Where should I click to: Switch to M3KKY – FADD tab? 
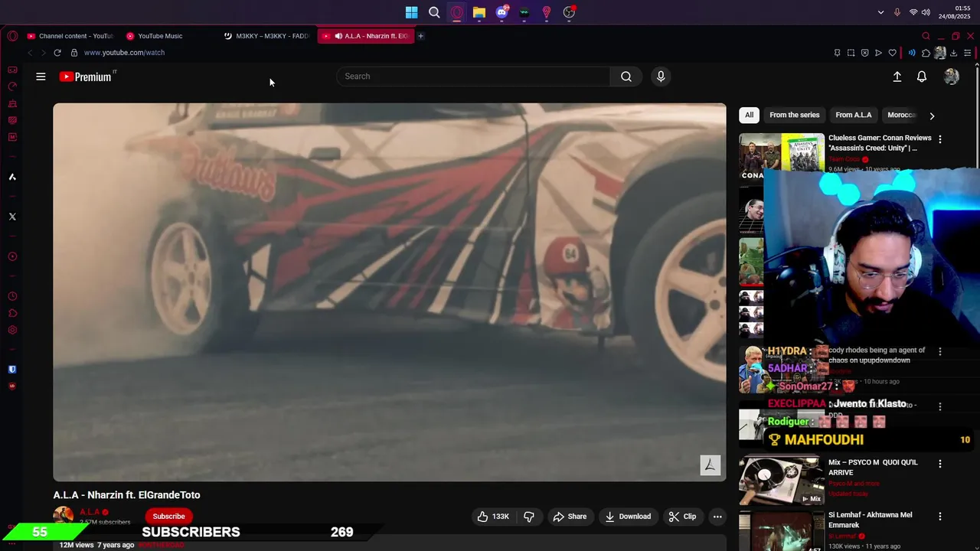coord(266,36)
